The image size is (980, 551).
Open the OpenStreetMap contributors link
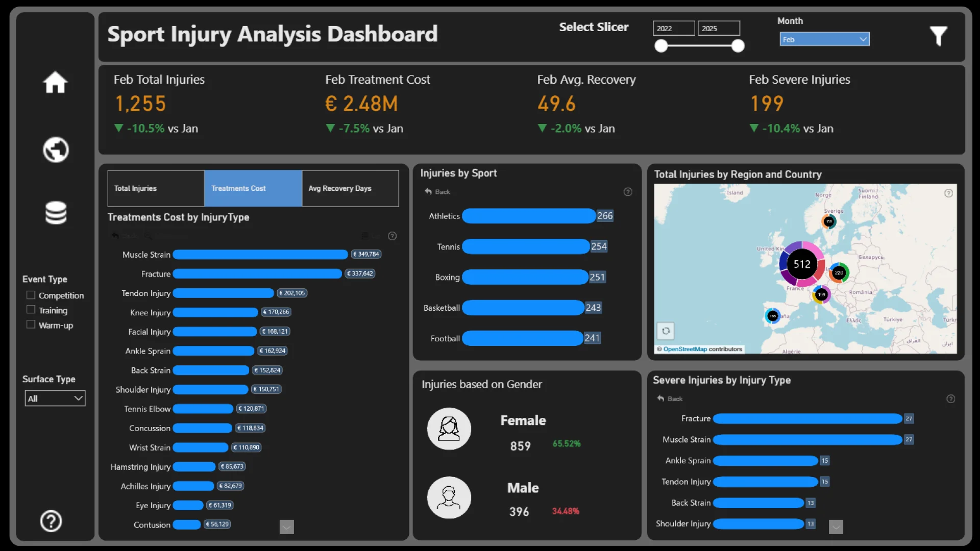685,349
